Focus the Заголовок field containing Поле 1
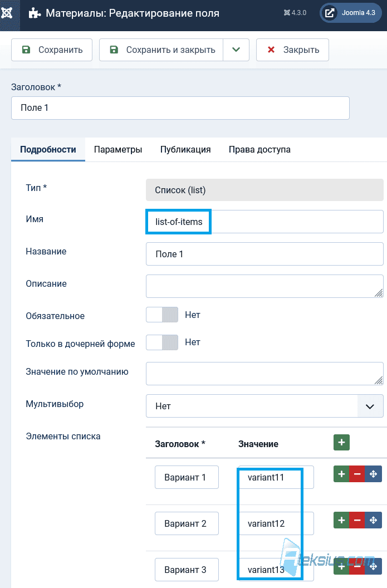 (x=180, y=108)
